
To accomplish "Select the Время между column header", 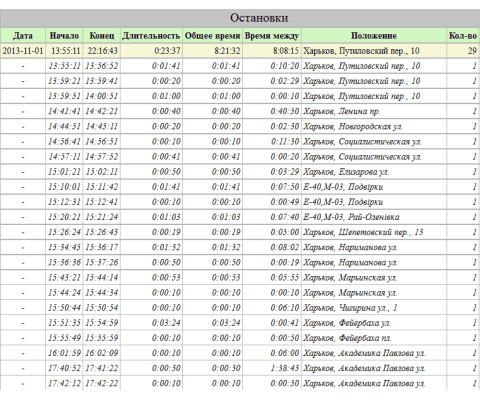I will click(x=272, y=36).
